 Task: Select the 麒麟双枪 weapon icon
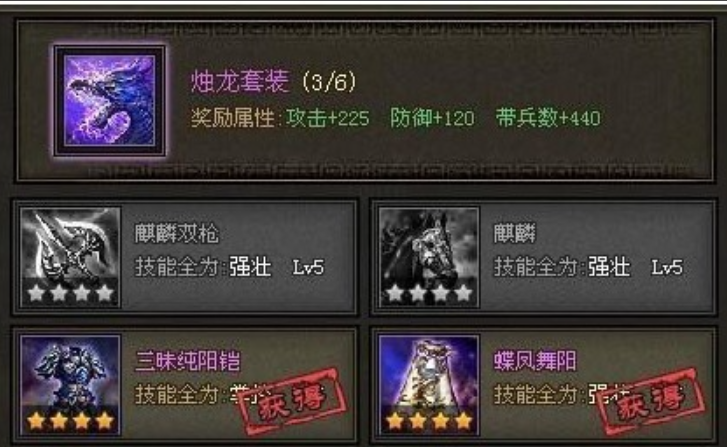click(70, 257)
